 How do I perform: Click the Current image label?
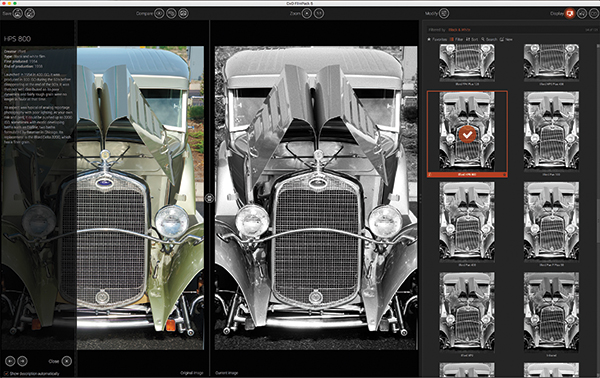(x=227, y=373)
